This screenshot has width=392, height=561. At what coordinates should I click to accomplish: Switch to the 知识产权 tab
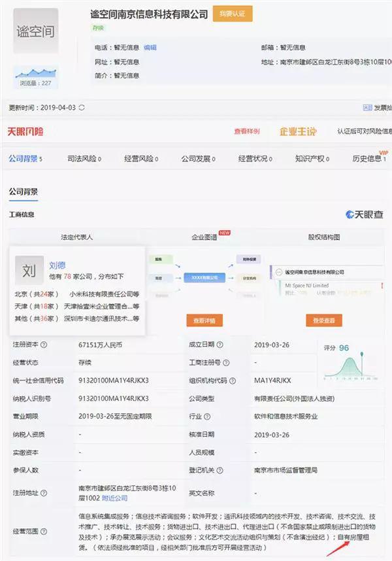click(x=312, y=158)
